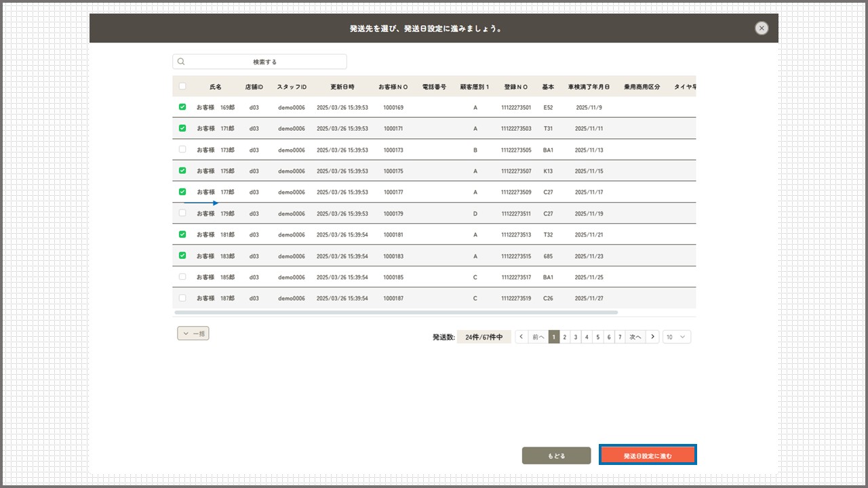
Task: Click the 前へ pagination button
Action: pos(538,337)
